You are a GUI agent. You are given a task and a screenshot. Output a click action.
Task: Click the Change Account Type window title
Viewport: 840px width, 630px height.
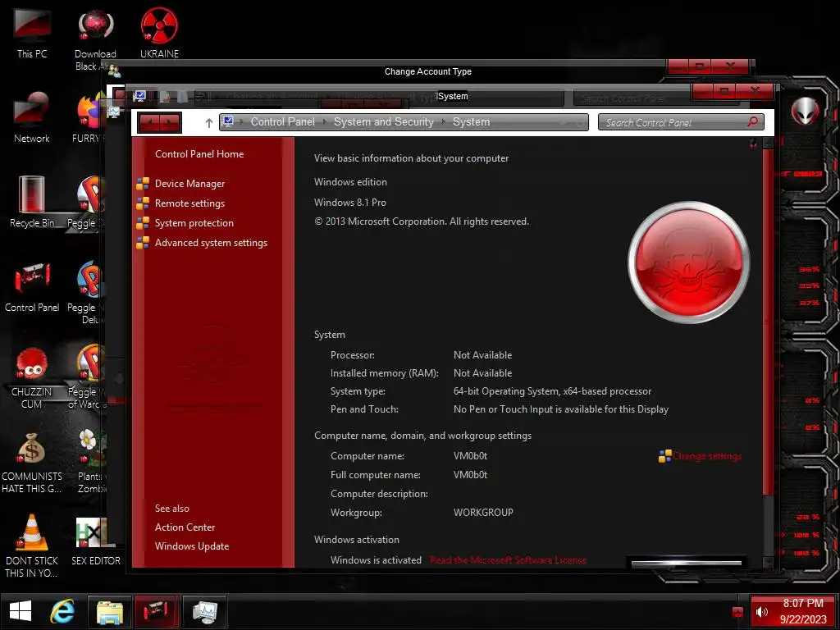(428, 72)
